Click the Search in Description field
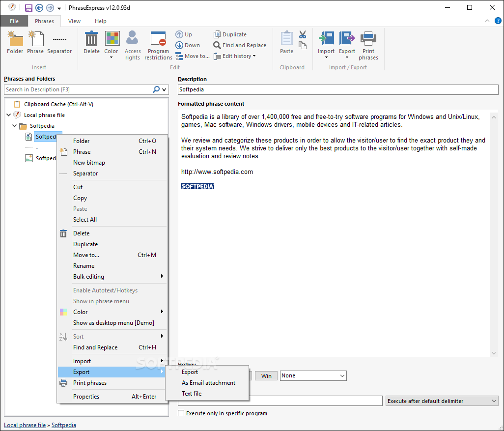The height and width of the screenshot is (431, 504). 78,90
